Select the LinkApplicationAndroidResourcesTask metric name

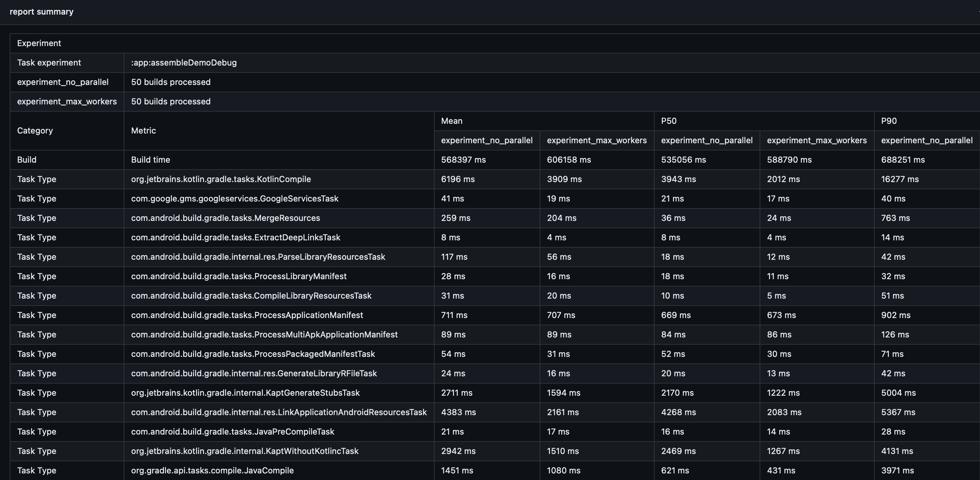[x=279, y=412]
